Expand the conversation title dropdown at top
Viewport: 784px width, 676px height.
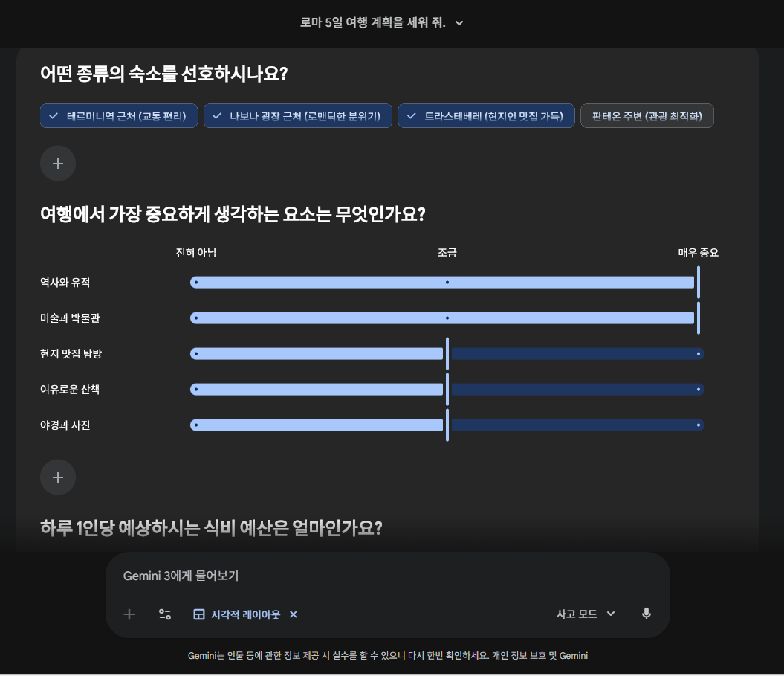click(x=459, y=23)
